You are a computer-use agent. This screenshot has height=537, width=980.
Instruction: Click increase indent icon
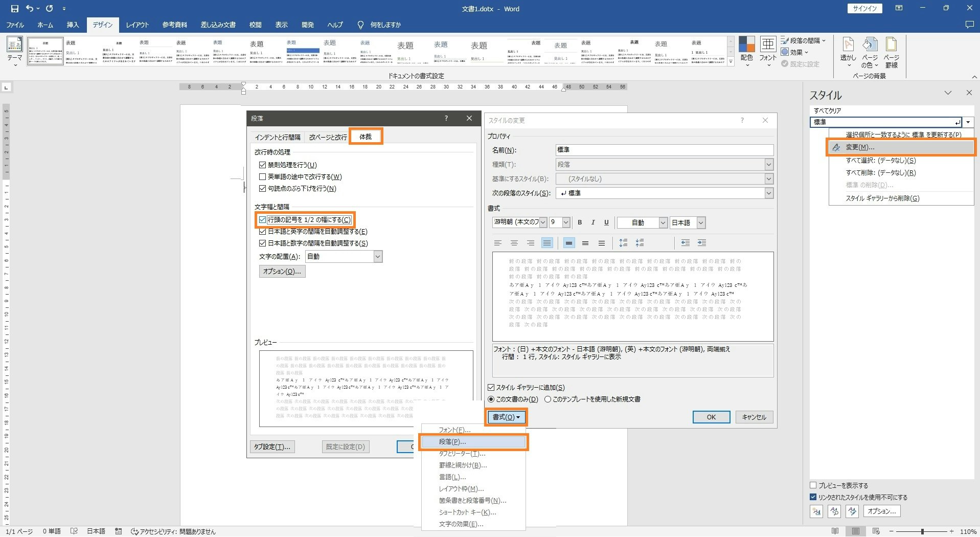pos(702,243)
